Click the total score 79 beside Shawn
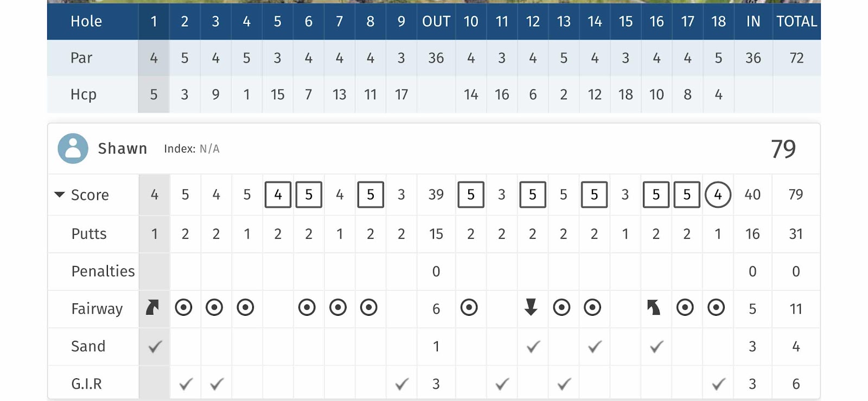The width and height of the screenshot is (868, 401). [x=783, y=149]
